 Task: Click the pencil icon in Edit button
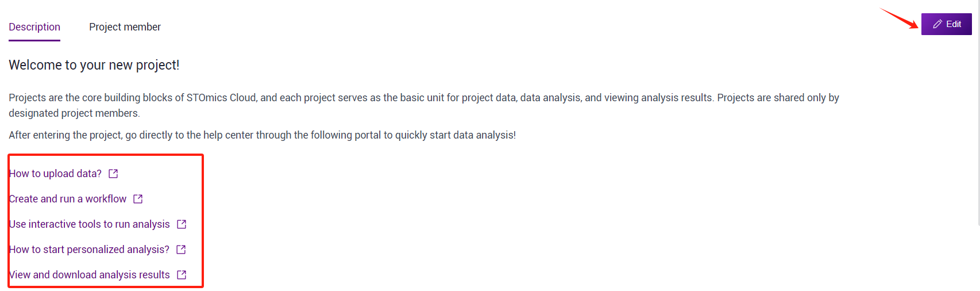pyautogui.click(x=937, y=24)
